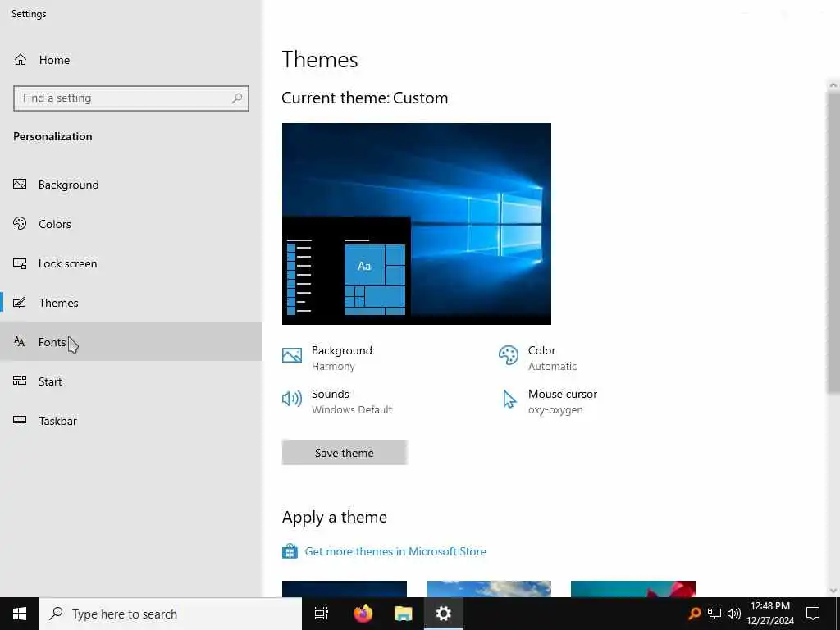Open Background personalization page
Viewport: 840px width, 630px height.
coord(131,185)
